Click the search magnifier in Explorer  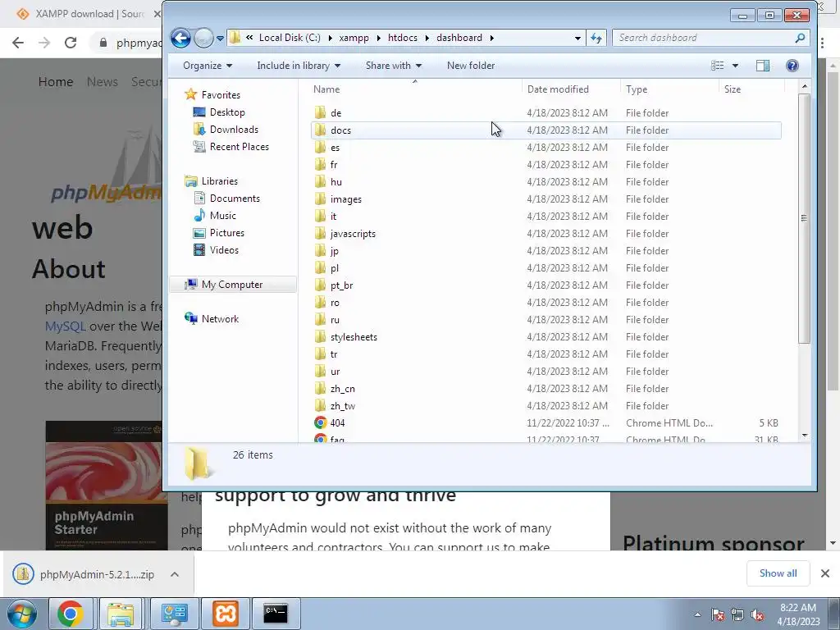[x=800, y=38]
